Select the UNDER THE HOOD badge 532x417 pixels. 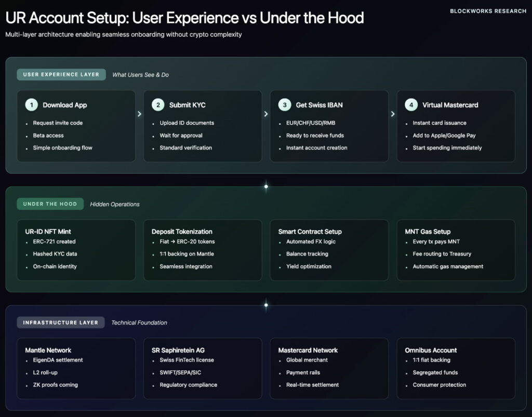click(50, 204)
